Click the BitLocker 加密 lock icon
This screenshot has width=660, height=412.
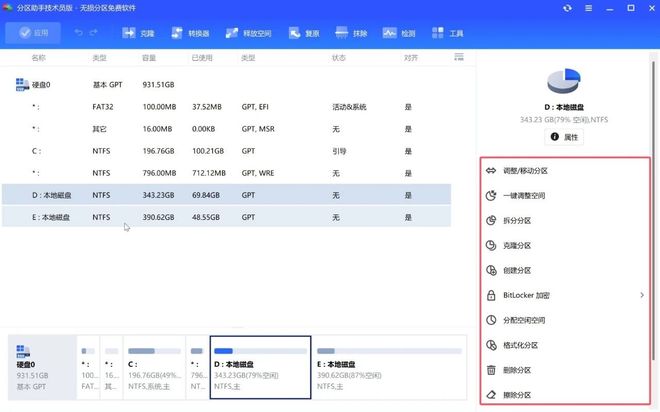(x=491, y=295)
